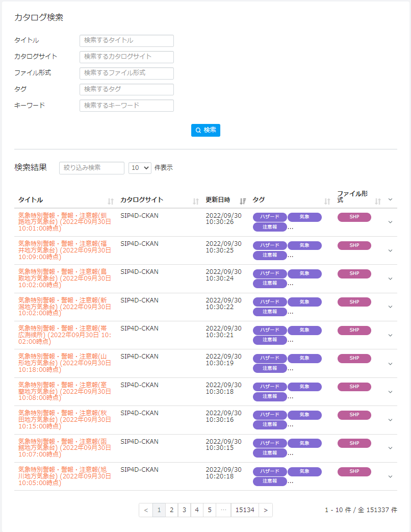
Task: Sort by 更新日時 column sort icon
Action: [242, 201]
